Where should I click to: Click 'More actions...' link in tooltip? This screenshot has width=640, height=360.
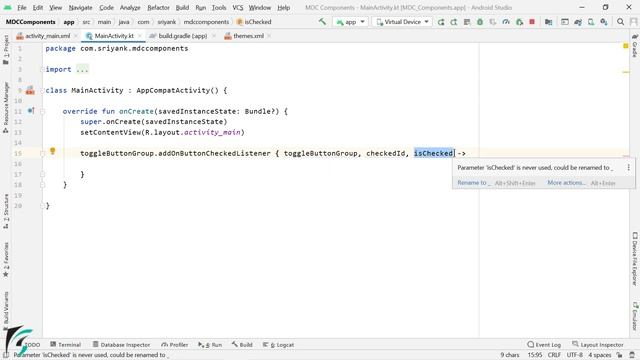(567, 183)
